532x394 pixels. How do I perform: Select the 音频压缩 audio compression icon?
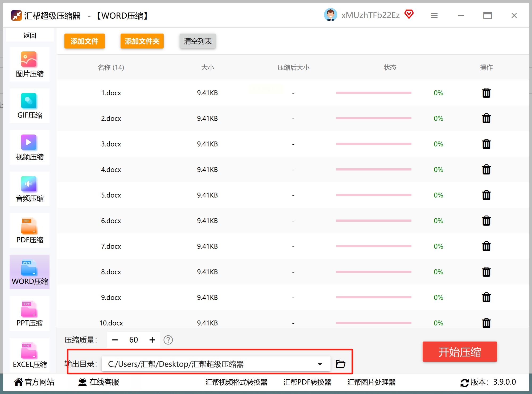29,189
